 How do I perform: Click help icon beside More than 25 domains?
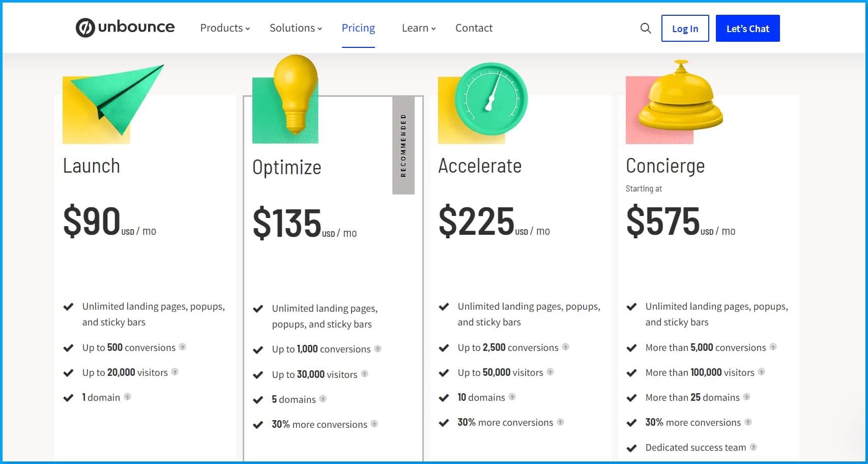pyautogui.click(x=746, y=397)
